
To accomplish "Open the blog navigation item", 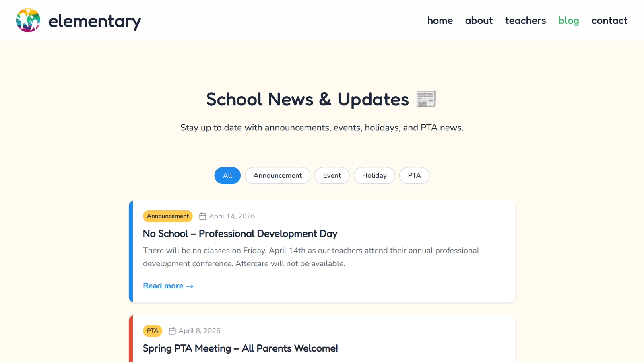I will 568,21.
